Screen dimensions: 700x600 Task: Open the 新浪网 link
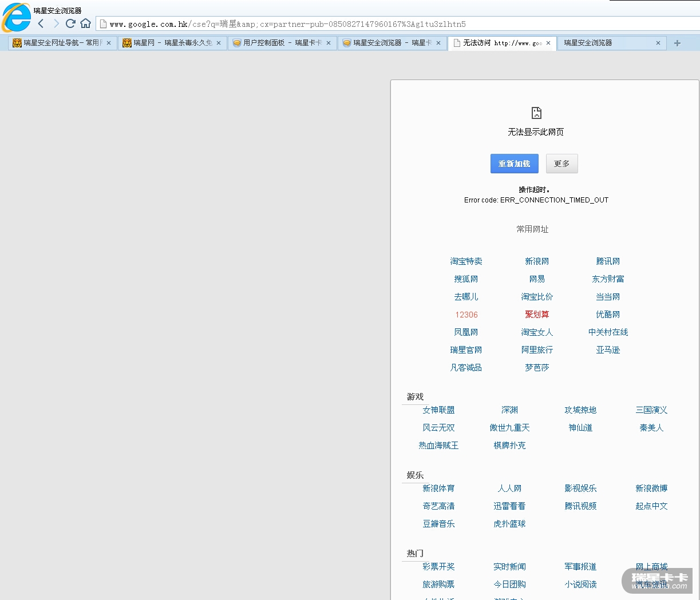(x=537, y=261)
